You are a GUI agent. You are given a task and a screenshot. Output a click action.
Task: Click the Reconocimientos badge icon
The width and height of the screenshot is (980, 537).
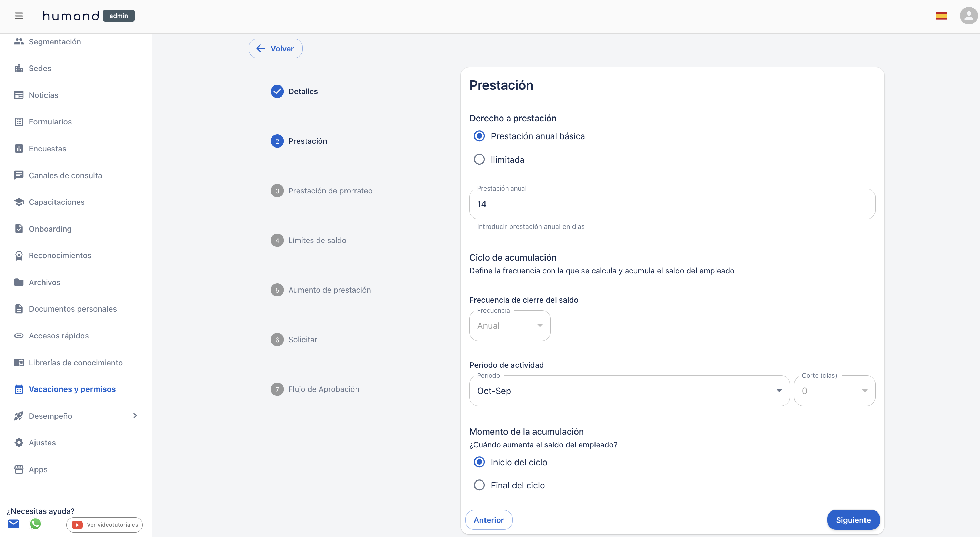pyautogui.click(x=19, y=255)
